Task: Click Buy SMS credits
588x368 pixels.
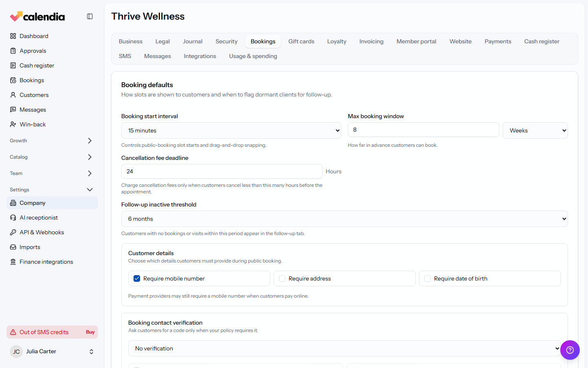Action: coord(90,332)
